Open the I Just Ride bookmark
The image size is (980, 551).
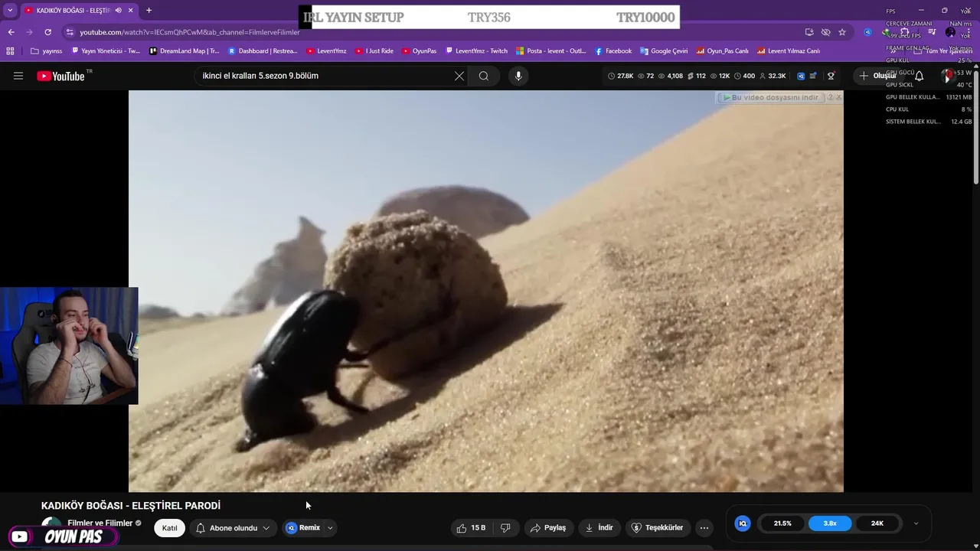point(374,51)
